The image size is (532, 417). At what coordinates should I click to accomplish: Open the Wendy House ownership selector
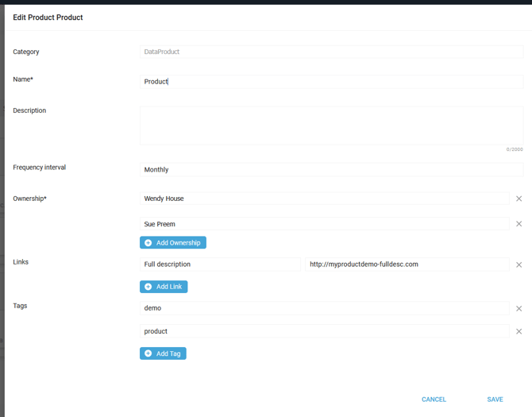pos(324,199)
